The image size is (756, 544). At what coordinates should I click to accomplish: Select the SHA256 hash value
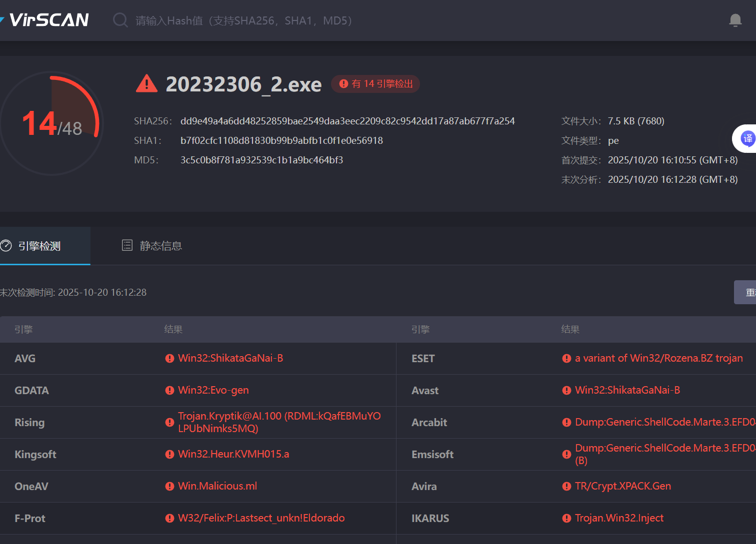[347, 121]
